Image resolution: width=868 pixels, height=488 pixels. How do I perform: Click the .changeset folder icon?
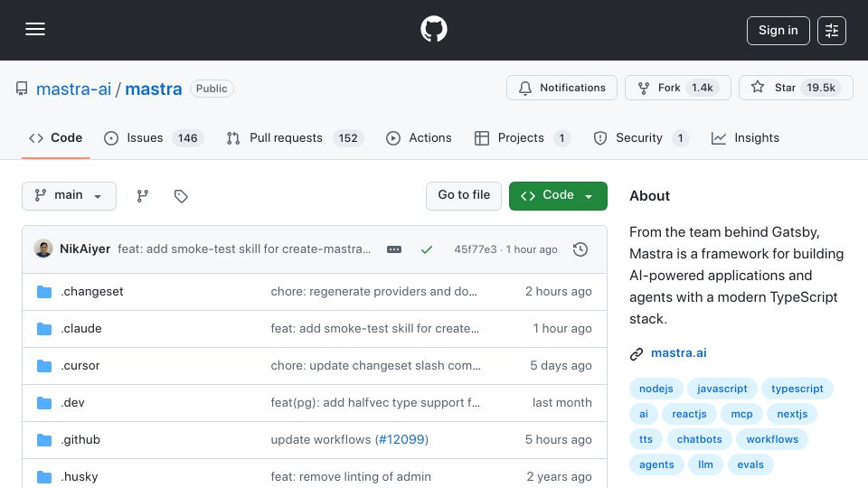[44, 292]
